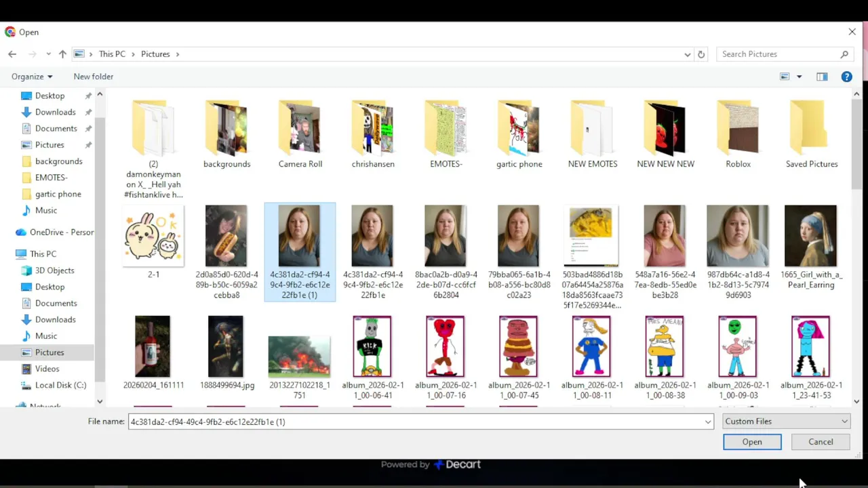Select the NEW NEW NEW folder

tap(665, 134)
